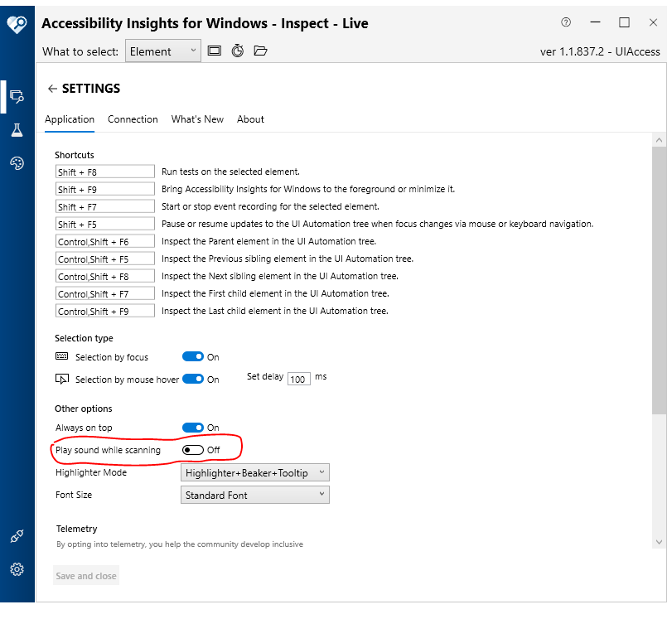Go back using the Settings arrow
Image resolution: width=672 pixels, height=619 pixels.
point(52,89)
